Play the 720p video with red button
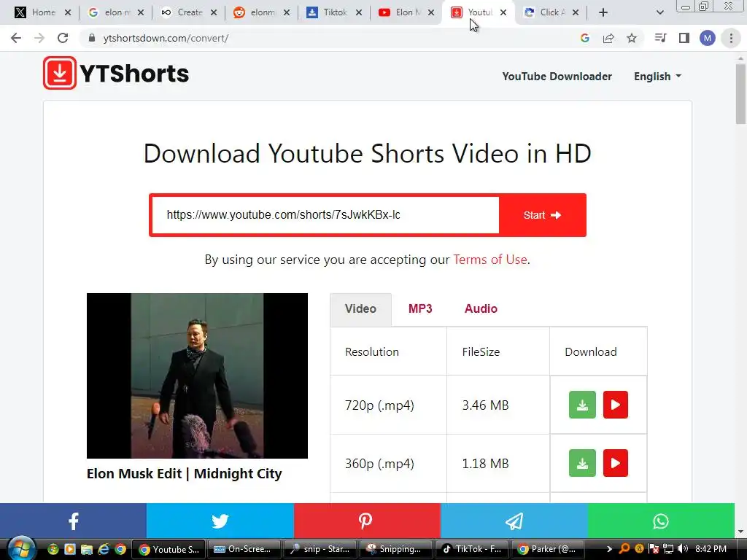This screenshot has width=747, height=560. (616, 405)
